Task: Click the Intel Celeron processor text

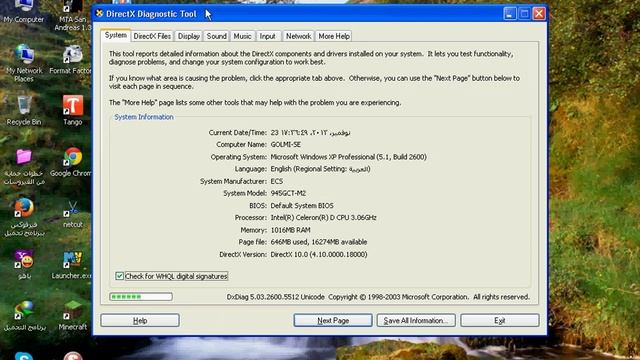Action: (324, 218)
